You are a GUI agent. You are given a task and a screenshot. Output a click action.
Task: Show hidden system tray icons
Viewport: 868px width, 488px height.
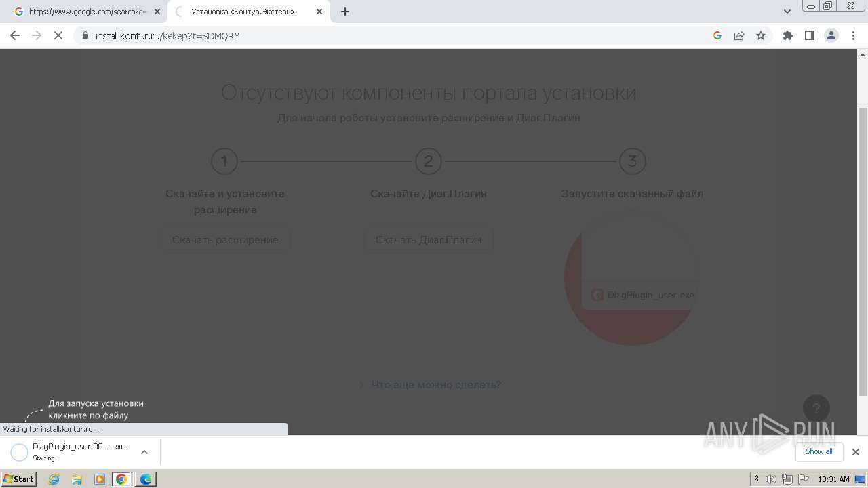pos(757,479)
